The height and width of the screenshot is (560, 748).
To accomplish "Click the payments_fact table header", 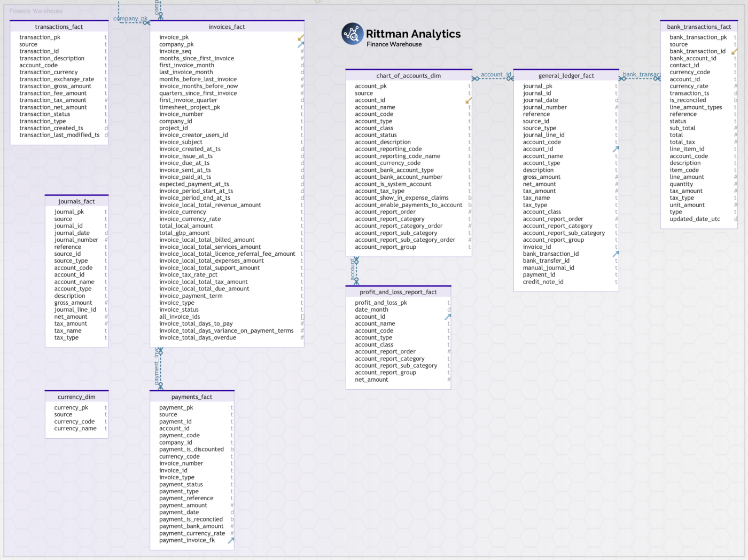I will coord(192,397).
